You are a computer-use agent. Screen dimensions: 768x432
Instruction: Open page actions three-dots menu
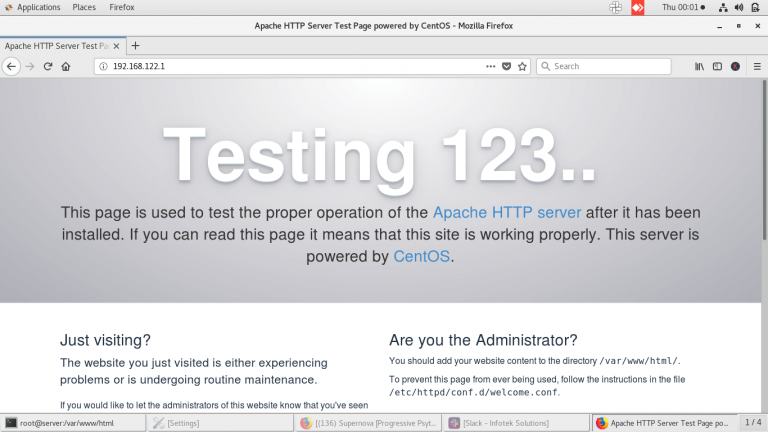[x=490, y=66]
